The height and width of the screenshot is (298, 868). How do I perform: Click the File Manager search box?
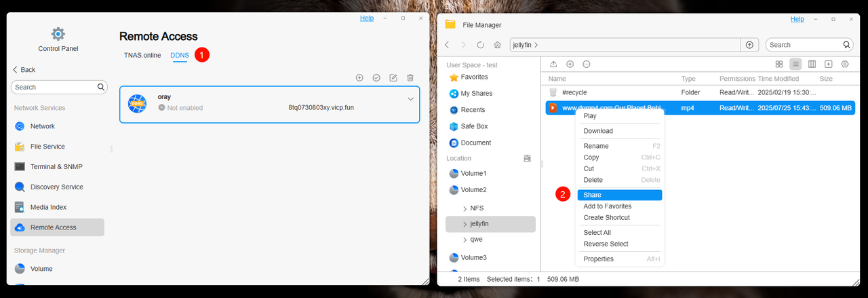coord(809,45)
